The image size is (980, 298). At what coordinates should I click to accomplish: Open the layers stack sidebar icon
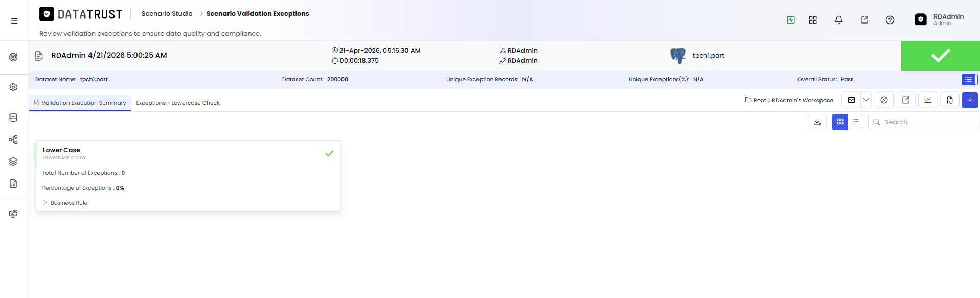(x=13, y=162)
